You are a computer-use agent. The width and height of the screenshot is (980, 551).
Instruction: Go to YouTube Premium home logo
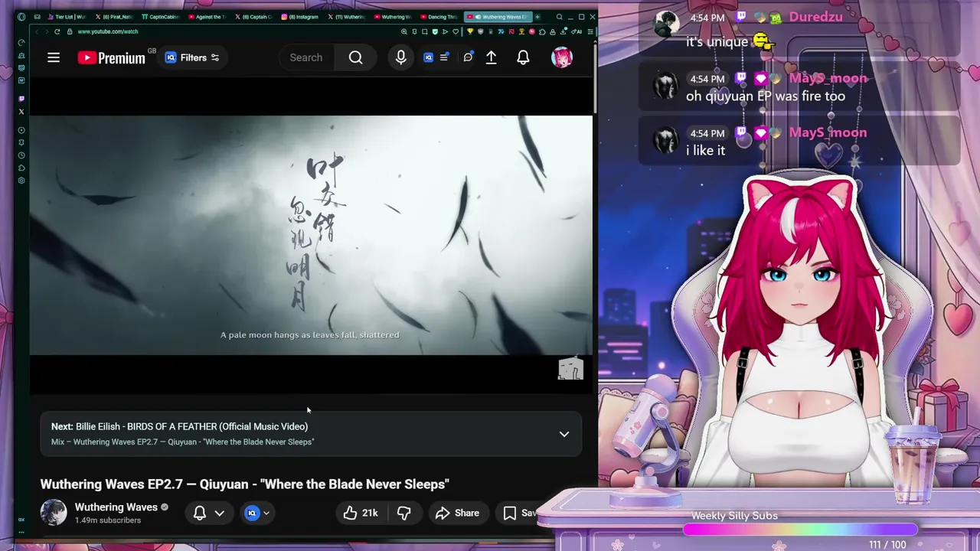(112, 57)
